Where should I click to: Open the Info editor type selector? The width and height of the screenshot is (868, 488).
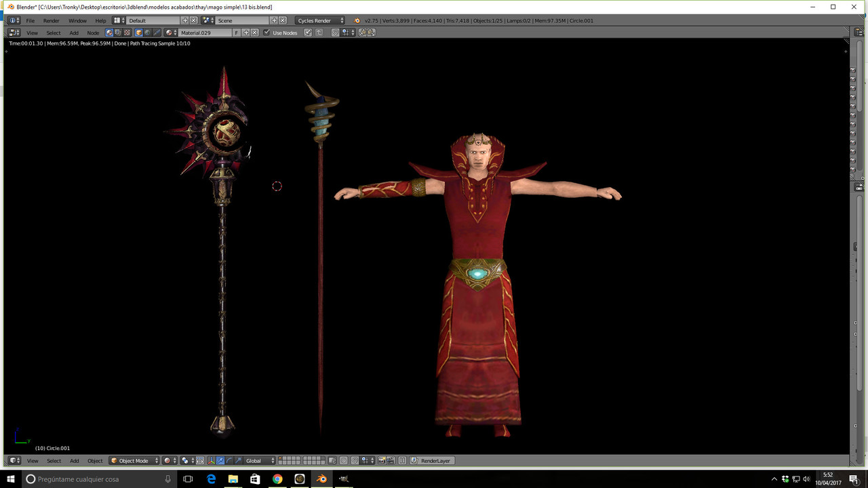(14, 20)
